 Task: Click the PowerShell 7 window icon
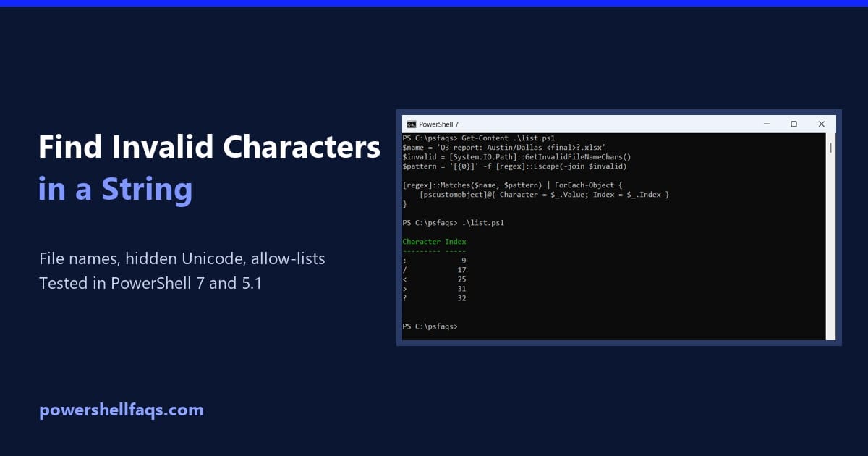tap(412, 124)
